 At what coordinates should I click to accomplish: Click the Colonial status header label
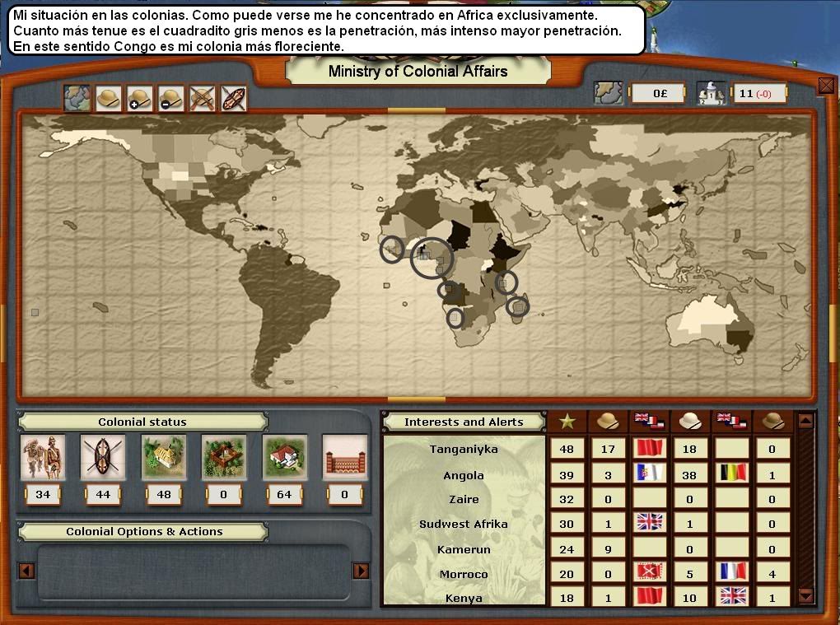coord(142,422)
